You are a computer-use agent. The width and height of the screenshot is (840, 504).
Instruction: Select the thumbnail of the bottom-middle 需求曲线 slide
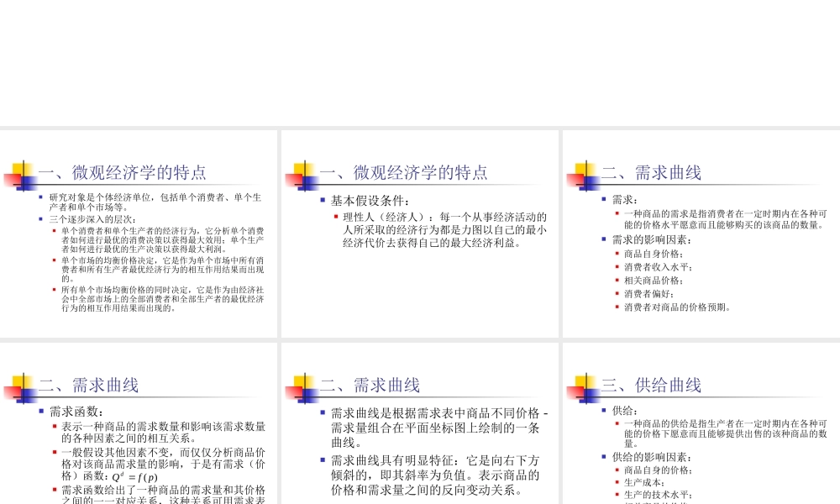point(419,420)
